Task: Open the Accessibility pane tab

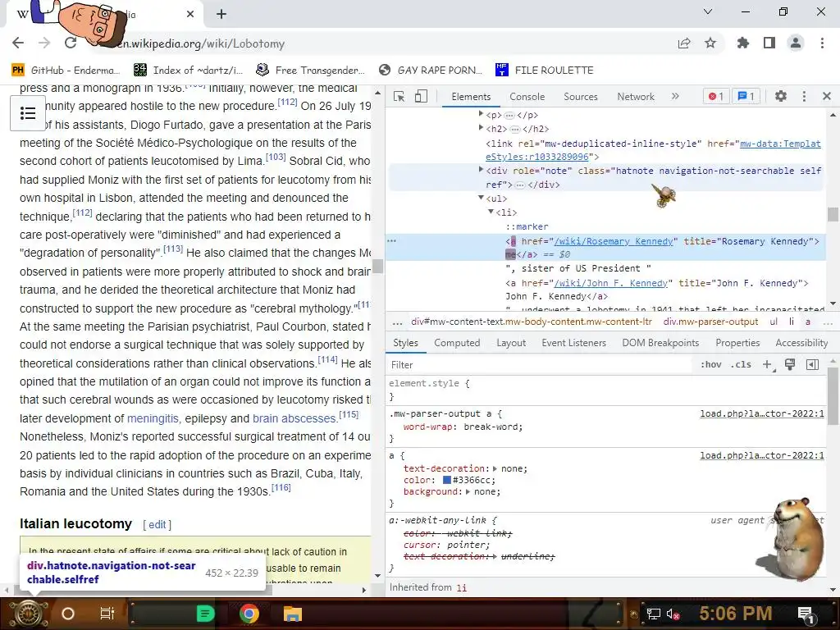Action: click(801, 343)
